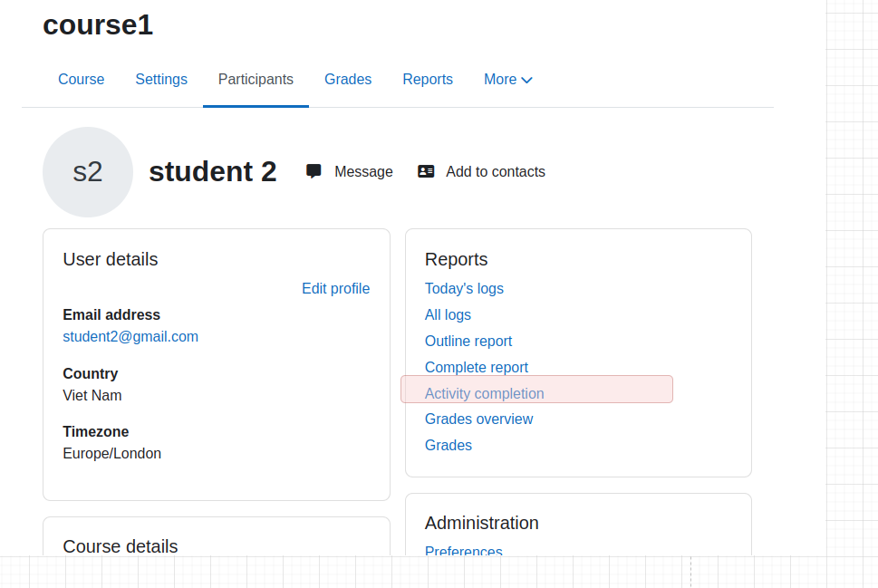Select the Participants tab
The width and height of the screenshot is (878, 588).
click(x=256, y=80)
